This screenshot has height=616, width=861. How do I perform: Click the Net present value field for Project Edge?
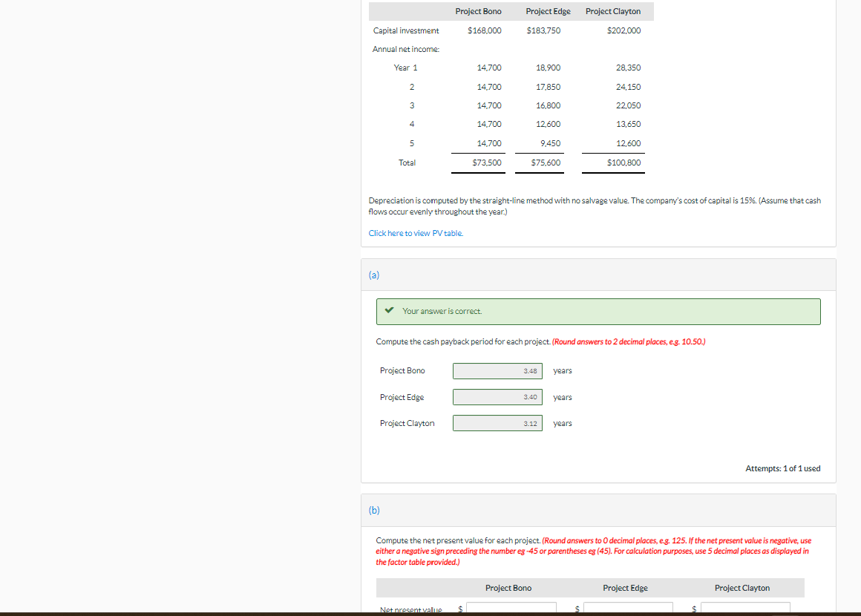[629, 607]
